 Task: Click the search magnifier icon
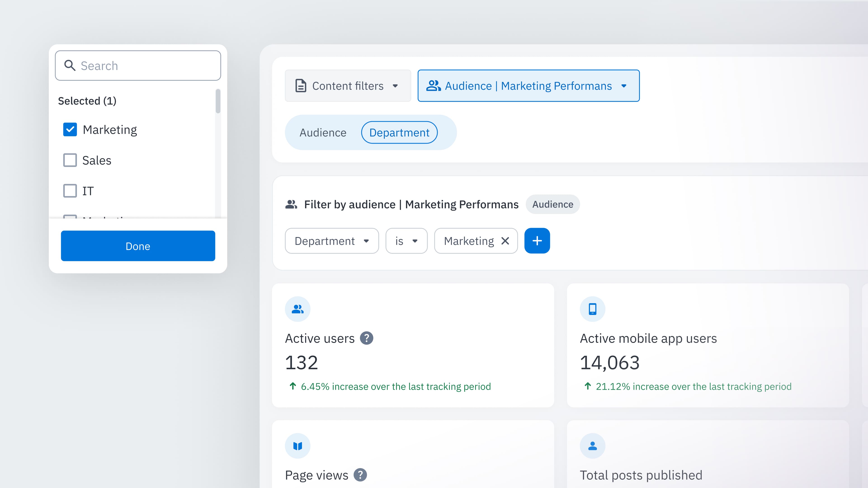70,65
